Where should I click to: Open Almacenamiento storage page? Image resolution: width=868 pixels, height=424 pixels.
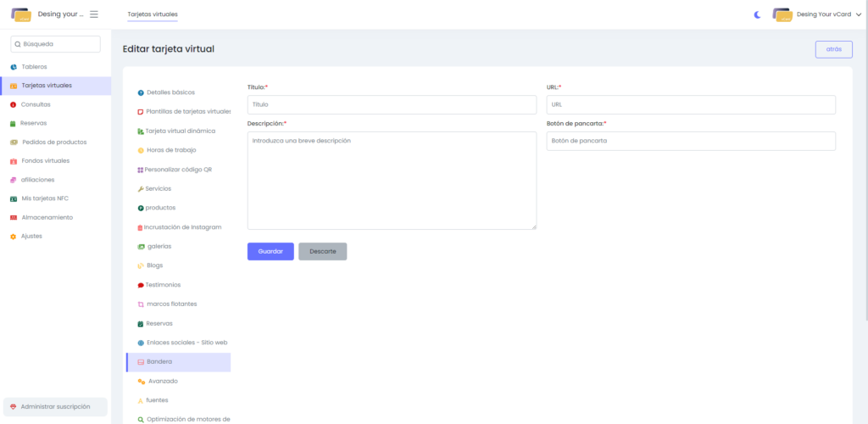pos(47,217)
